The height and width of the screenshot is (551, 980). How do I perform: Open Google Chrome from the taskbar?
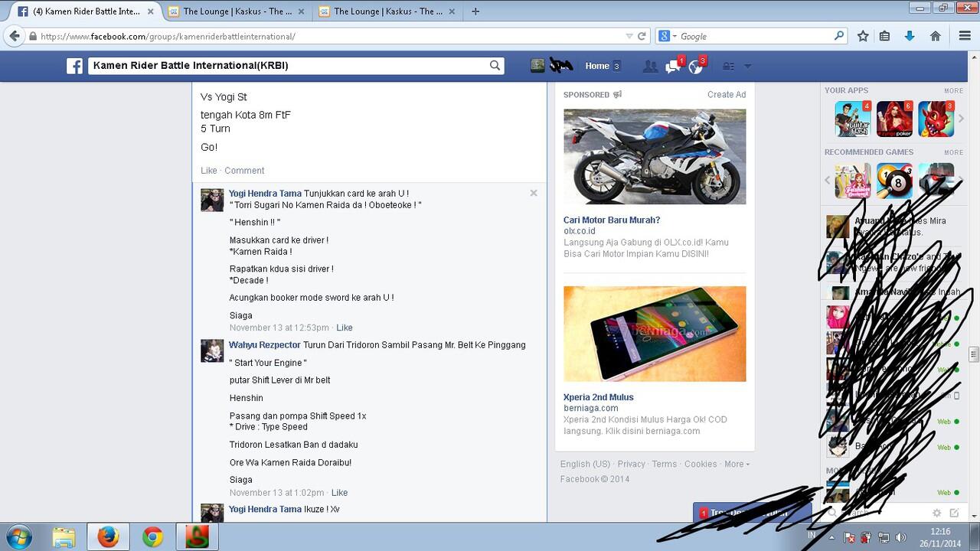pyautogui.click(x=152, y=537)
